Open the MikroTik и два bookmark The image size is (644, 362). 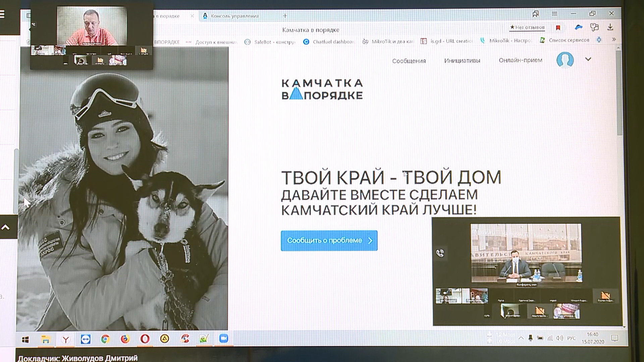pyautogui.click(x=388, y=41)
